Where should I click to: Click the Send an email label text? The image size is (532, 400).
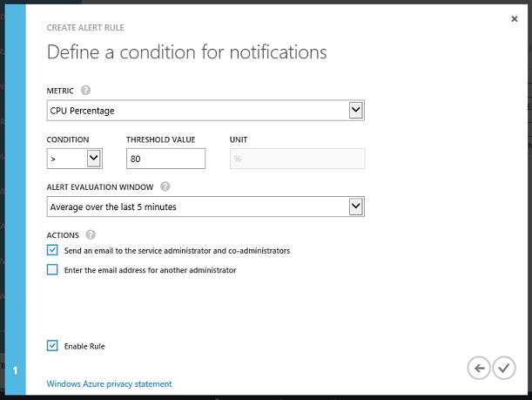[x=177, y=251]
